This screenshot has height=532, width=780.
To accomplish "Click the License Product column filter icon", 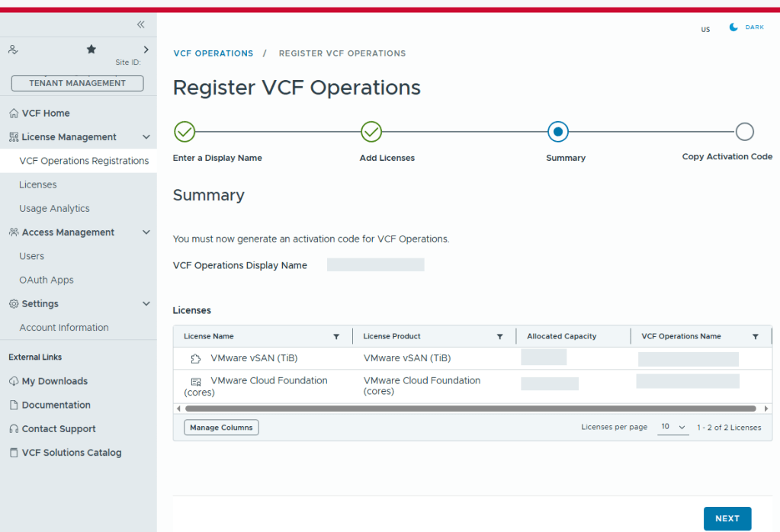I will point(499,336).
